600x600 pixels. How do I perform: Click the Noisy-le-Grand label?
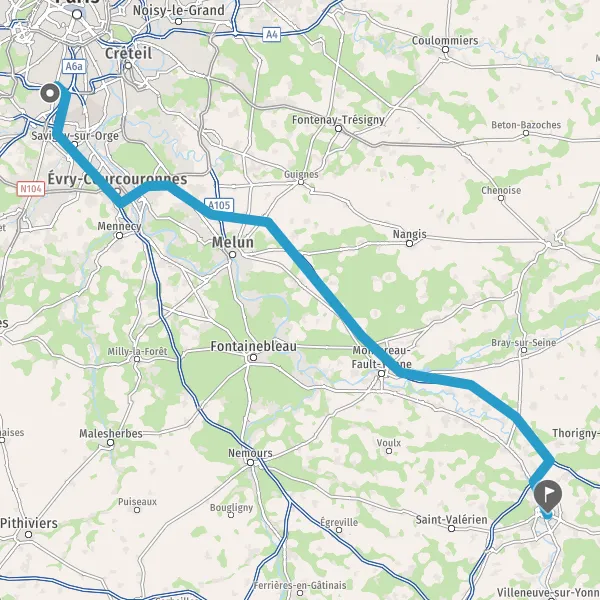[x=179, y=10]
